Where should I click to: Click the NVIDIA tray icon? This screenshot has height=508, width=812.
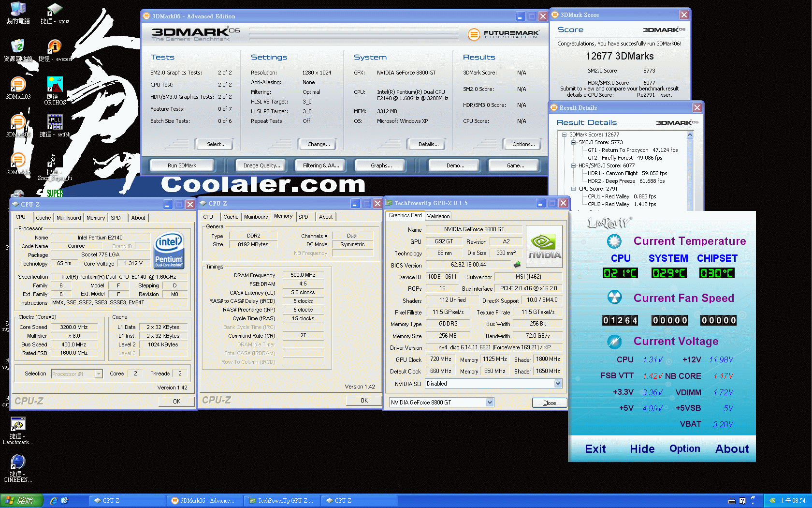pyautogui.click(x=772, y=501)
